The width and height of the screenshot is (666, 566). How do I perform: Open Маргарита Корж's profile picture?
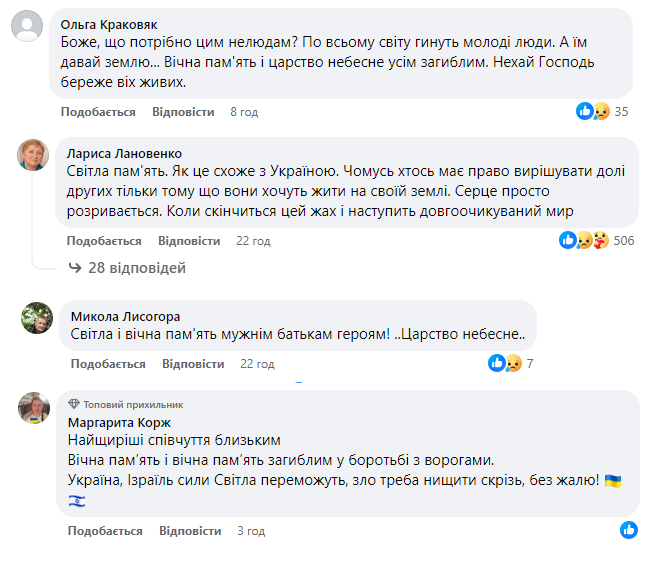click(34, 408)
